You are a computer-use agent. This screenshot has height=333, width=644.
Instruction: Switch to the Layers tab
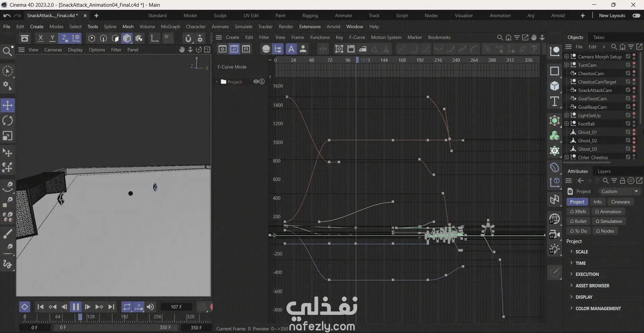point(604,171)
